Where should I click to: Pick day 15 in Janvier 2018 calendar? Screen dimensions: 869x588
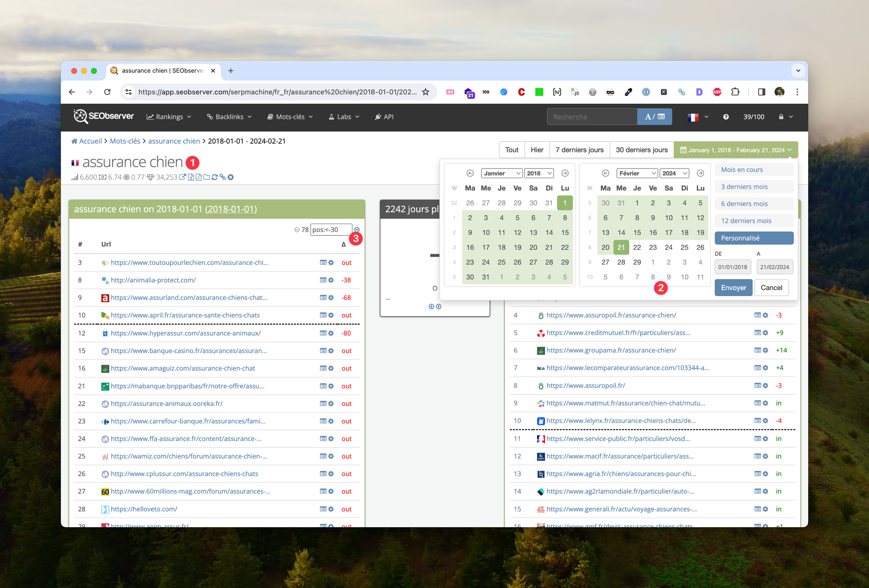(565, 233)
